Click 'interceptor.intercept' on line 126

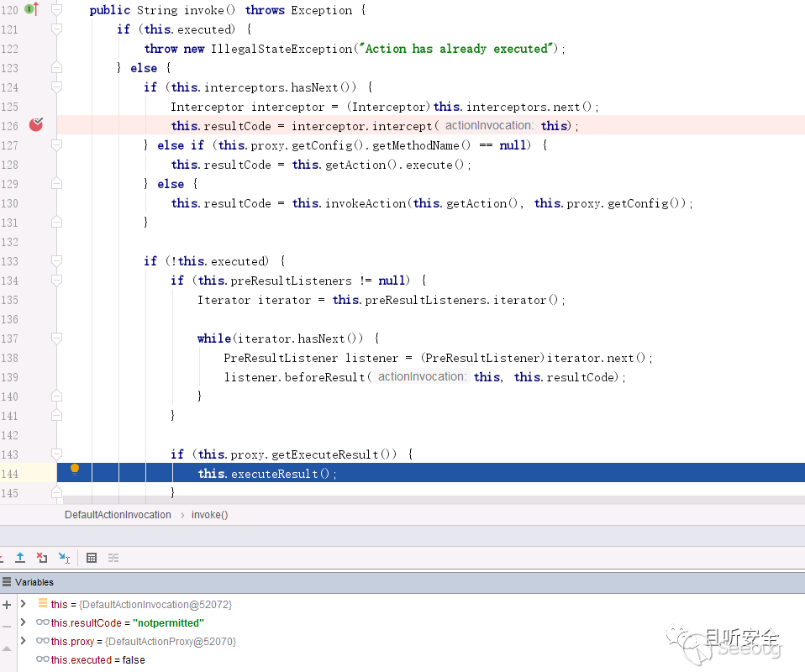coord(362,126)
